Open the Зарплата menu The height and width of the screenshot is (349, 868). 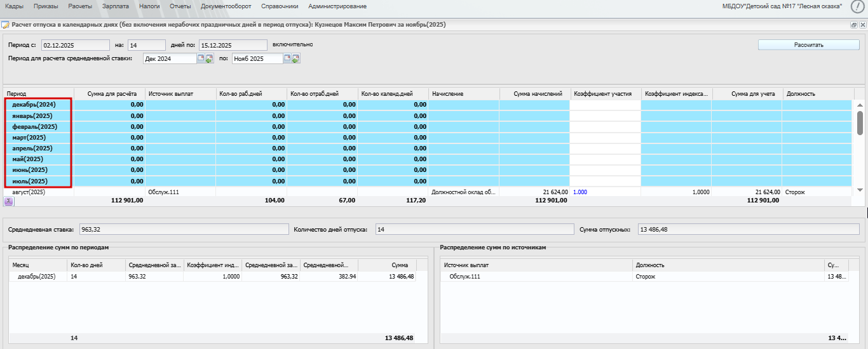115,6
